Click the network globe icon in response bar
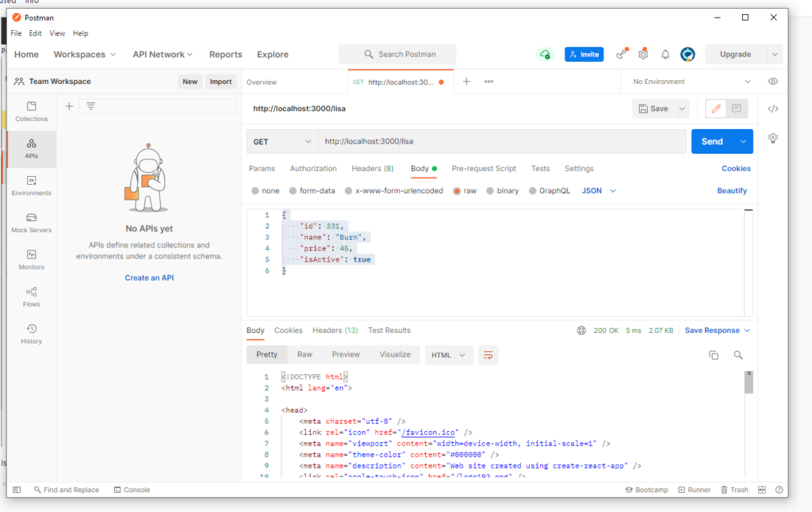The height and width of the screenshot is (512, 812). pyautogui.click(x=581, y=331)
